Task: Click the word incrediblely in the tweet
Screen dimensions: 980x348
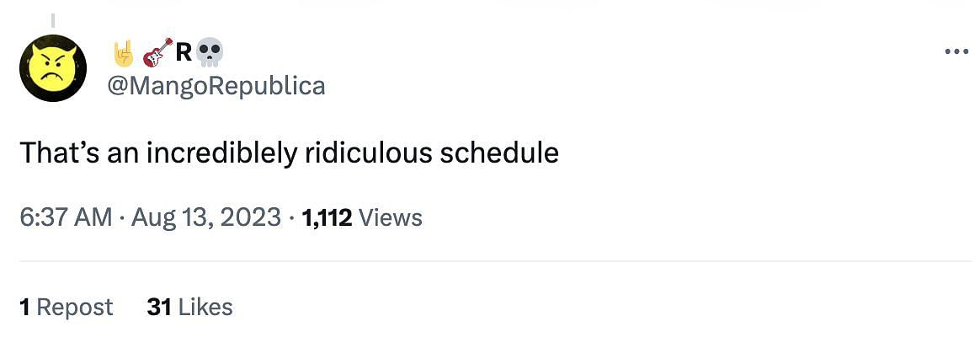Action: point(222,153)
